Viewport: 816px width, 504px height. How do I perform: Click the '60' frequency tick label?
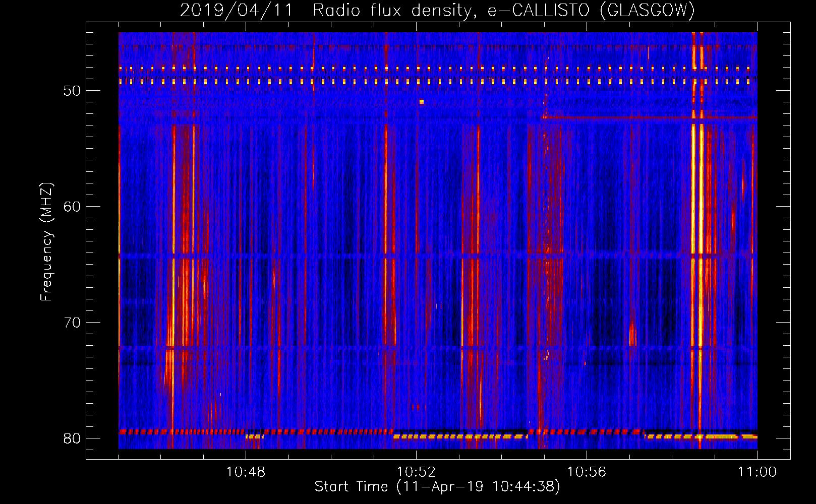pyautogui.click(x=72, y=207)
